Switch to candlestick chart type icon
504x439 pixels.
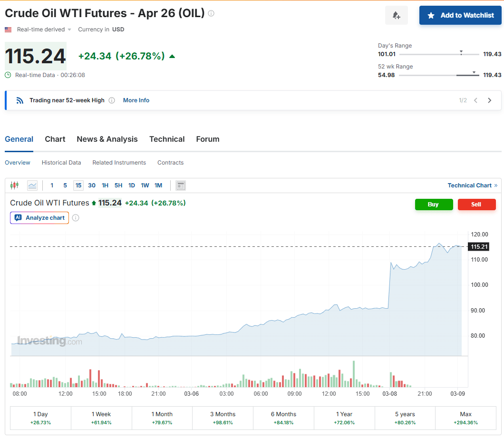(14, 185)
